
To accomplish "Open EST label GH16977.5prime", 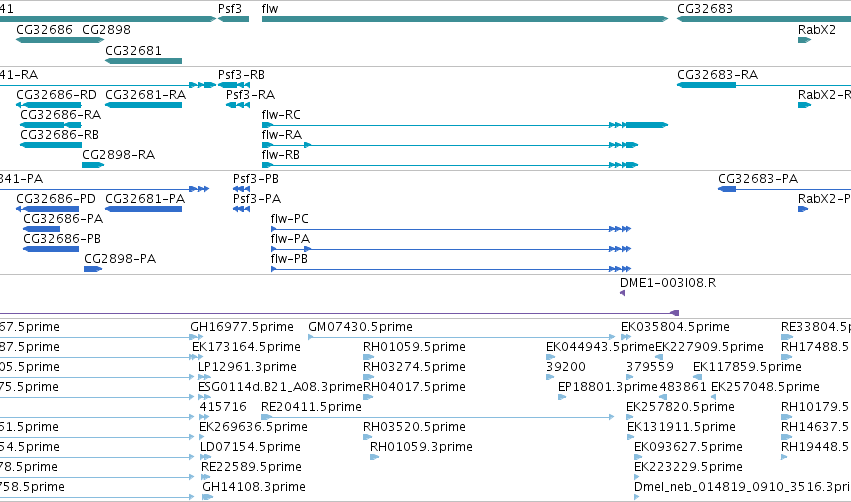I will coord(242,327).
